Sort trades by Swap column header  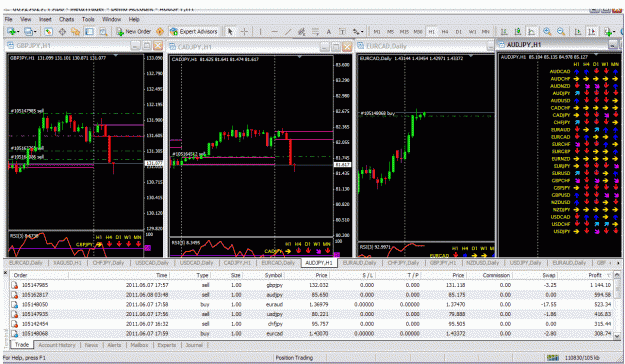549,275
